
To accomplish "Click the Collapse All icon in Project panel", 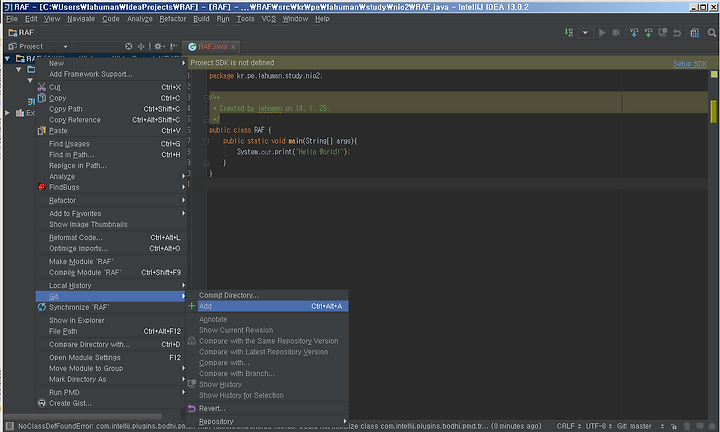I will pos(141,46).
